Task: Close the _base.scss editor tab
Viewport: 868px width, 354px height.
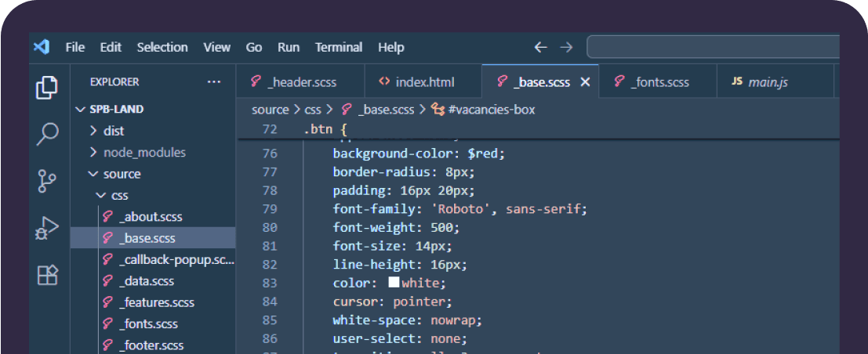Action: click(x=584, y=82)
